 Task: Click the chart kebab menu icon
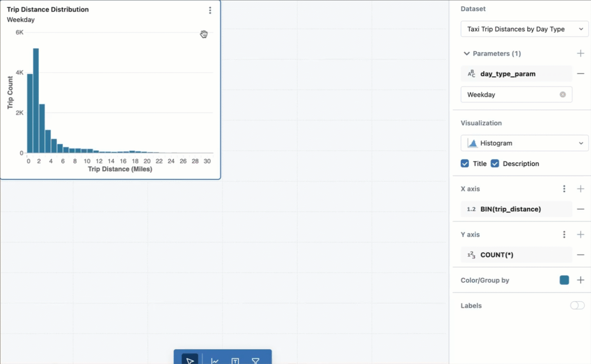coord(210,10)
